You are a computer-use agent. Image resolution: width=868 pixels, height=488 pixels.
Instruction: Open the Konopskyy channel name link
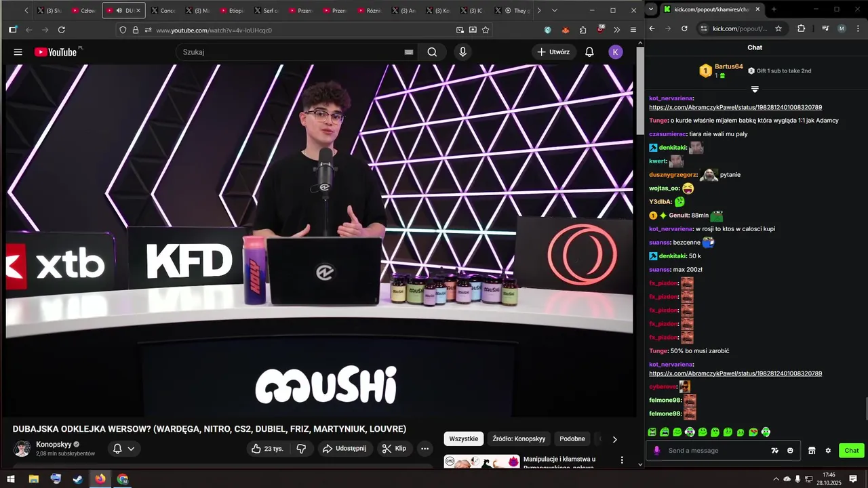click(x=54, y=445)
